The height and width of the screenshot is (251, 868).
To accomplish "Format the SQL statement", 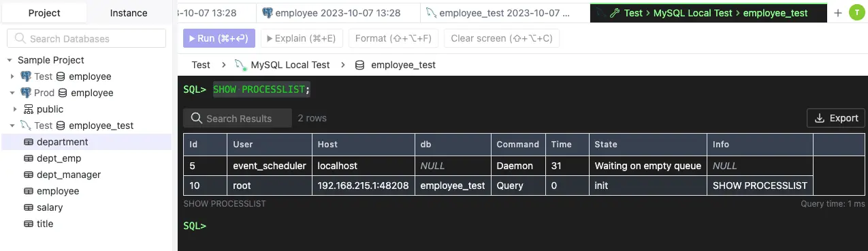I will [x=393, y=38].
